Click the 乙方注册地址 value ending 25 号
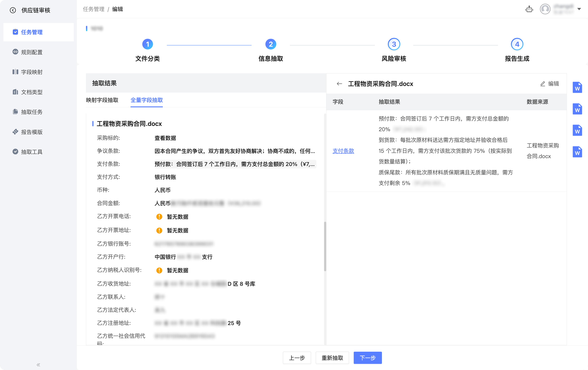This screenshot has height=370, width=588. coord(198,323)
